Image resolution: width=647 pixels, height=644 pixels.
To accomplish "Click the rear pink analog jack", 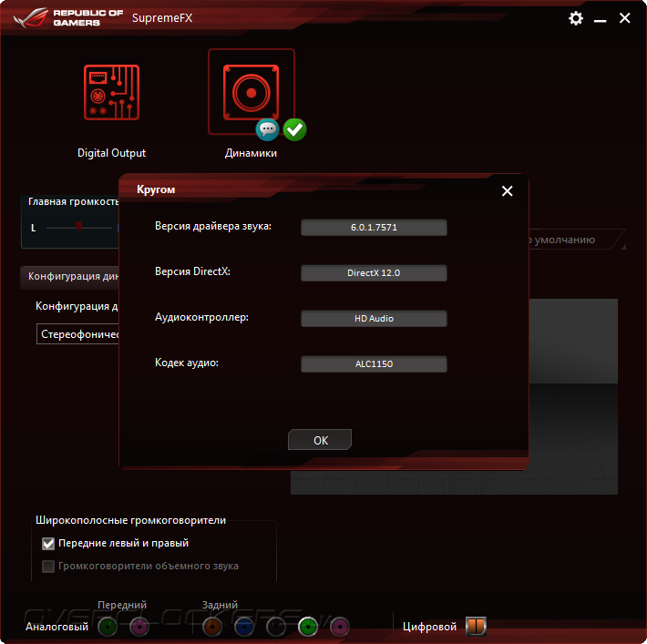I will pos(340,627).
